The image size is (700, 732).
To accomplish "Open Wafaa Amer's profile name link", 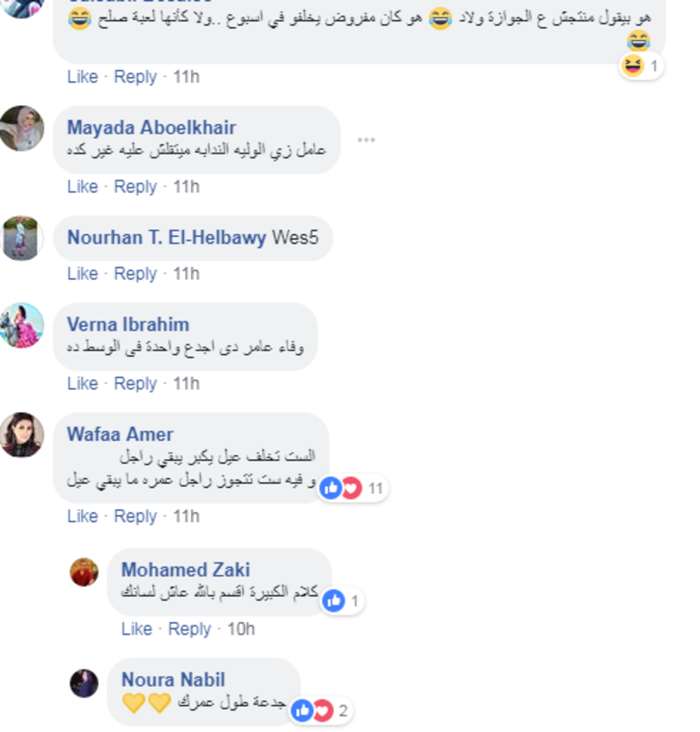I will point(120,434).
